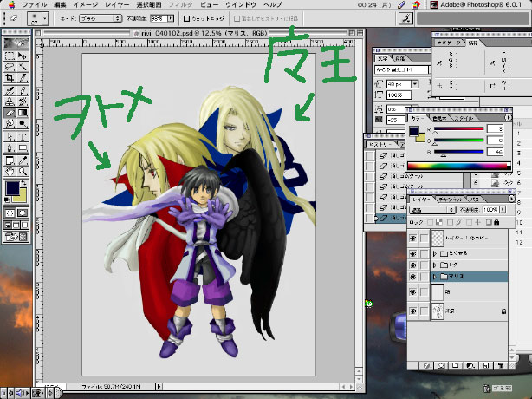This screenshot has height=399, width=532.
Task: Select the Rectangle shape tool
Action: pyautogui.click(x=23, y=147)
